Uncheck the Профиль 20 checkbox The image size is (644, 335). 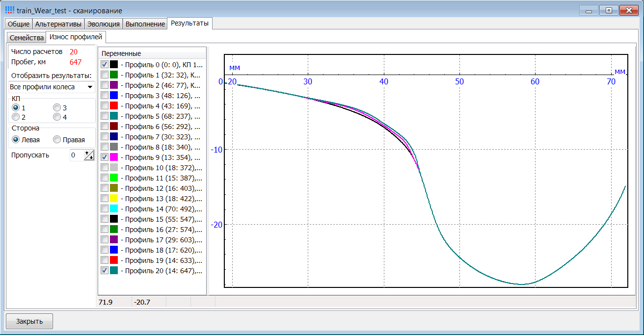(x=105, y=270)
